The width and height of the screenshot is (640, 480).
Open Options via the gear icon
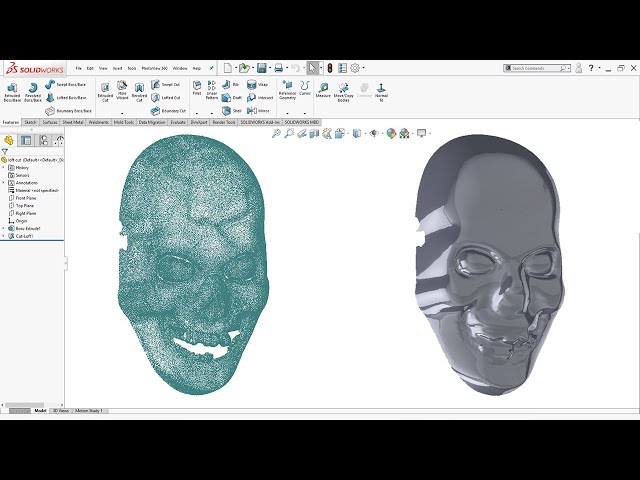[x=355, y=68]
